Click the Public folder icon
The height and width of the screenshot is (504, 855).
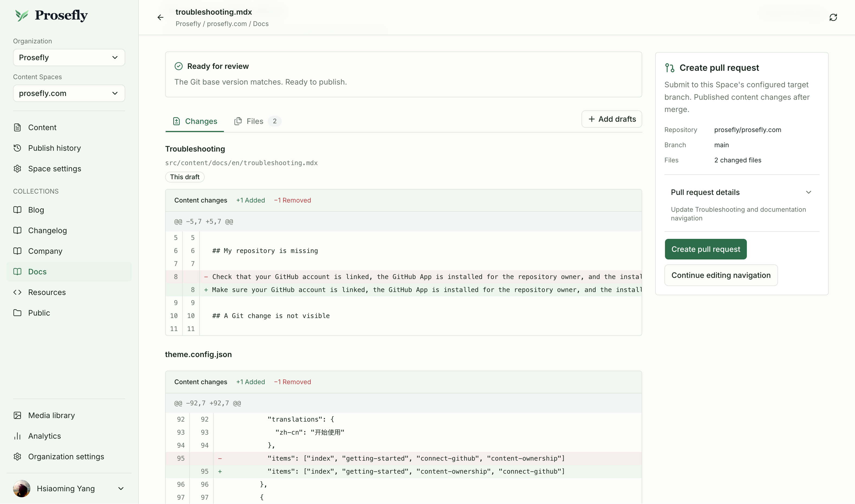[17, 313]
